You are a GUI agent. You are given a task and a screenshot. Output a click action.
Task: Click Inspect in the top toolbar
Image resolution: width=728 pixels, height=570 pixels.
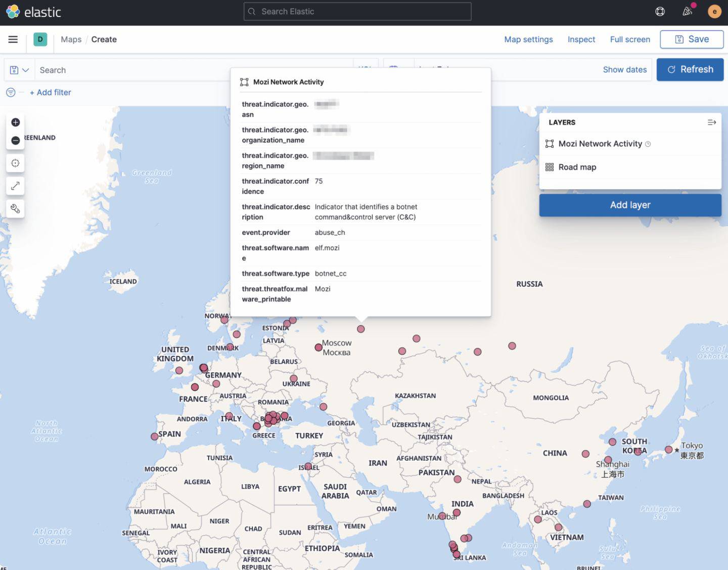581,39
